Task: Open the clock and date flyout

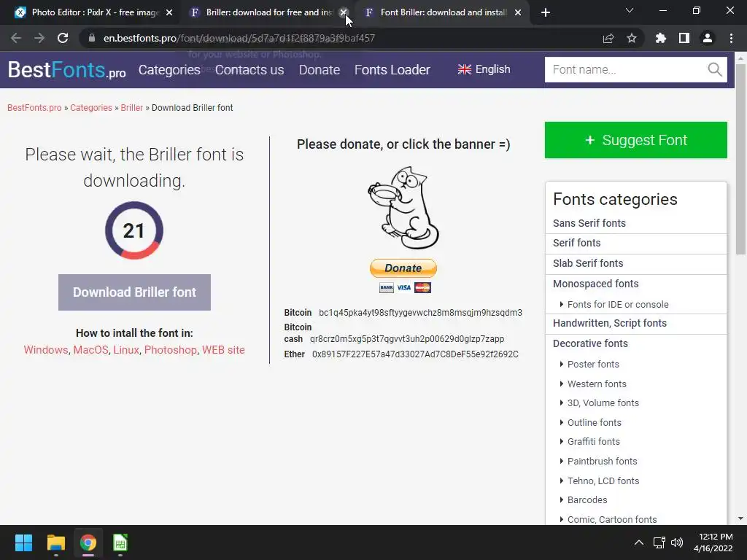Action: pos(713,542)
